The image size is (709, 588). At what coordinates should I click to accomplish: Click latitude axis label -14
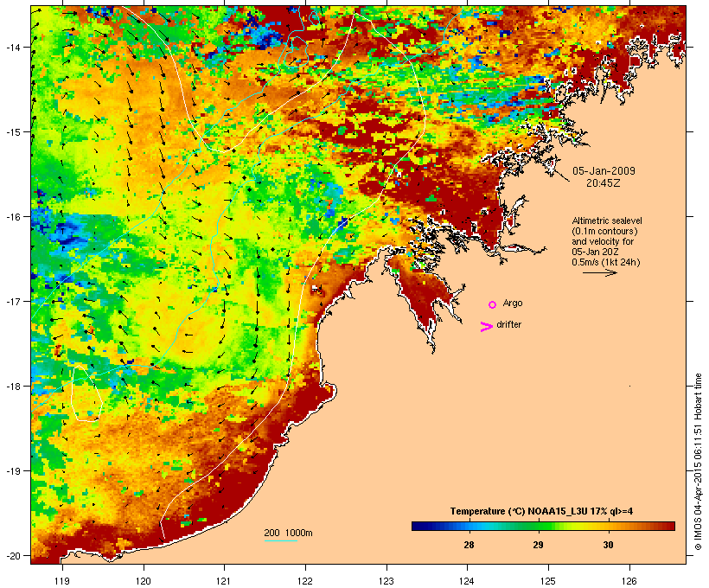point(12,47)
